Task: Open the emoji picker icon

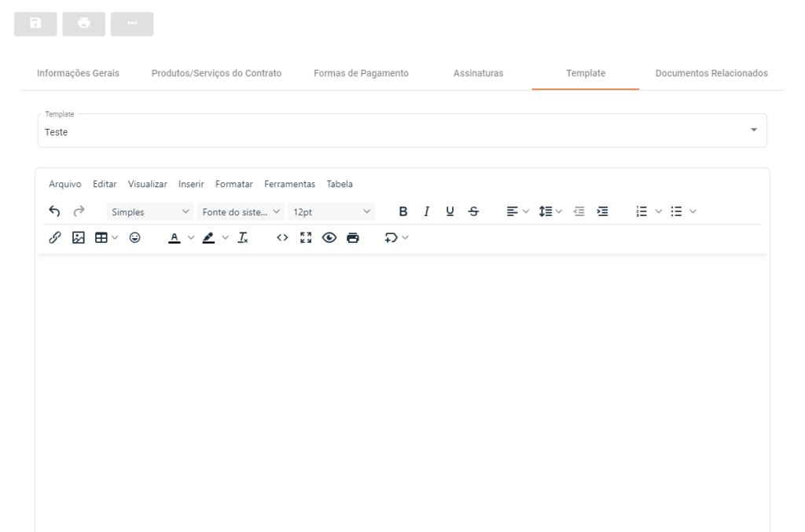Action: tap(135, 238)
